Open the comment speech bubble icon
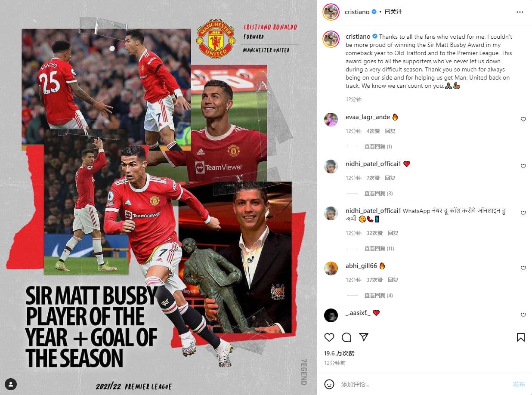This screenshot has height=395, width=532. click(x=346, y=337)
